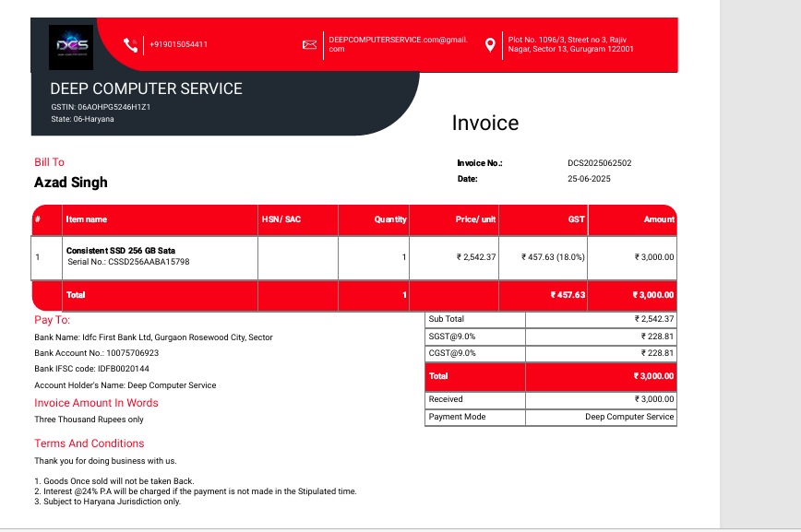Click the envelope email icon
Image resolution: width=801 pixels, height=532 pixels.
point(310,44)
